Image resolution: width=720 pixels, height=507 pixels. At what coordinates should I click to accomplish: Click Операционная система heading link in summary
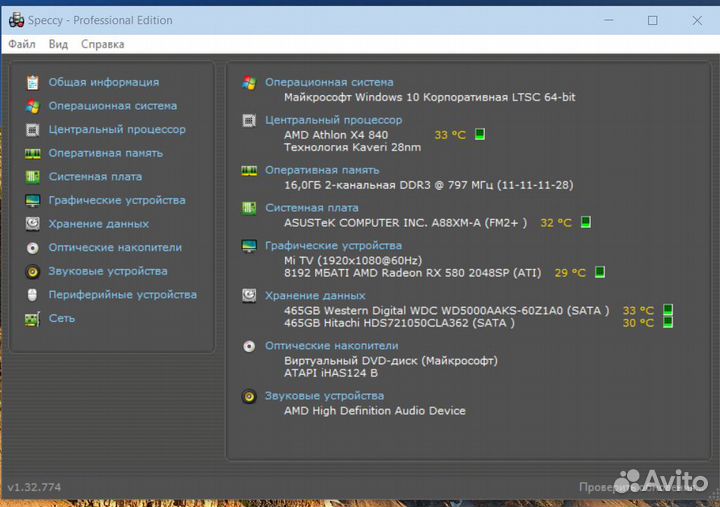tap(329, 82)
